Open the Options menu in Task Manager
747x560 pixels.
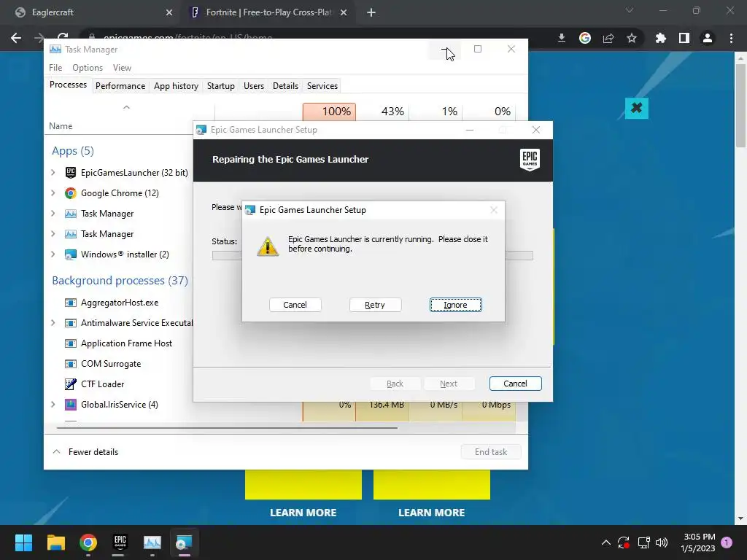(88, 68)
